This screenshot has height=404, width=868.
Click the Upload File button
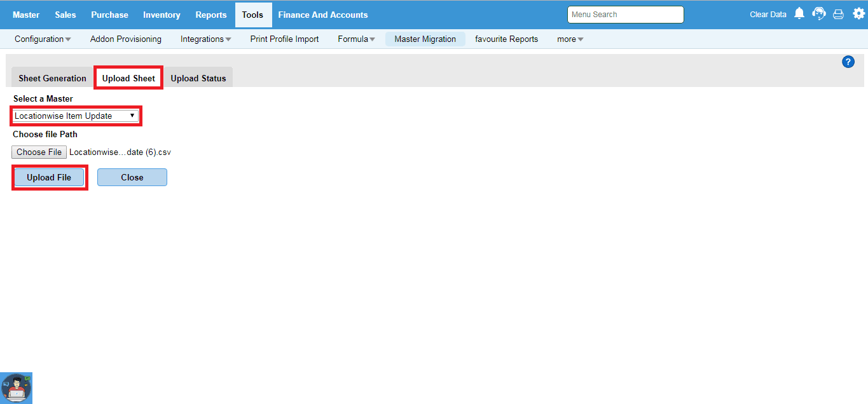click(49, 177)
